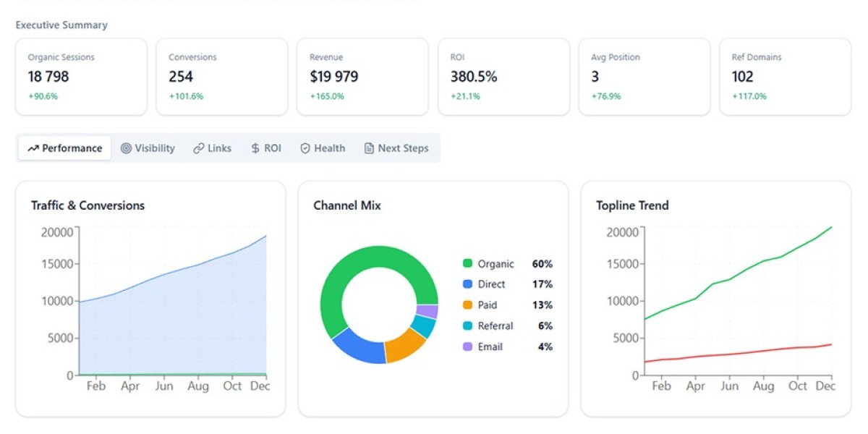This screenshot has height=434, width=868.
Task: Click the +90.6% change under Organic Sessions
Action: click(43, 96)
